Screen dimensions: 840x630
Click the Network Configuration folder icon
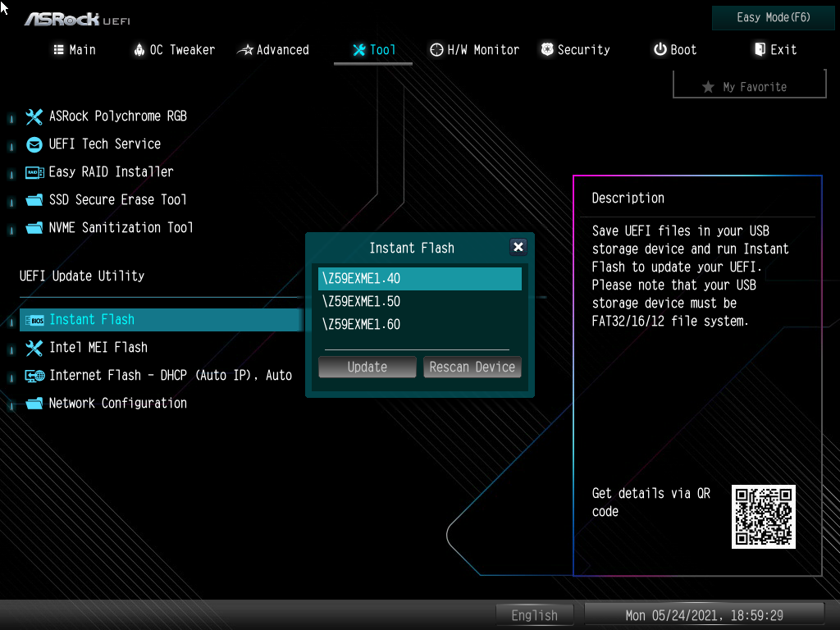34,404
